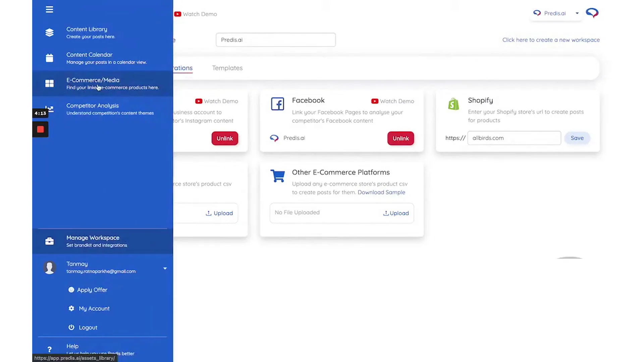Click Tanmay's profile avatar
The height and width of the screenshot is (362, 644).
coord(50,267)
